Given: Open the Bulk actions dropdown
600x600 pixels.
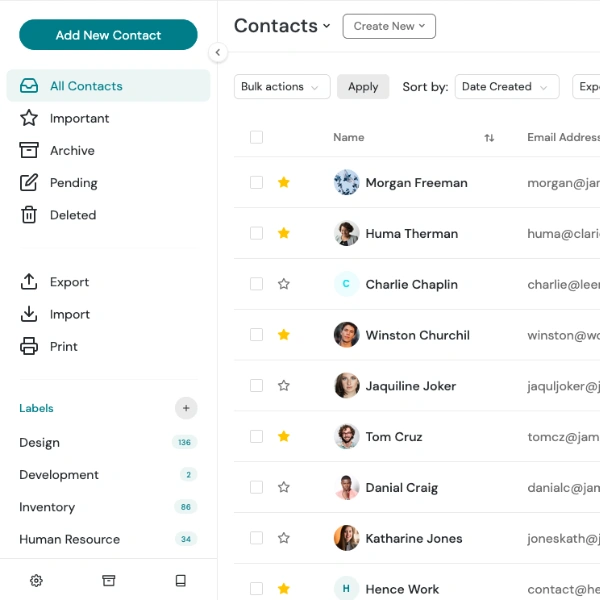Looking at the screenshot, I should click(x=282, y=87).
